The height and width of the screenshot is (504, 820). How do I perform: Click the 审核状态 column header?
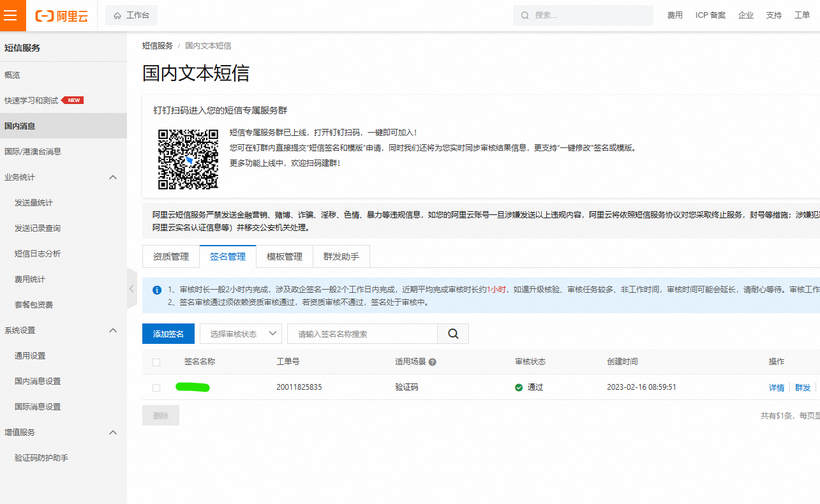[x=530, y=362]
